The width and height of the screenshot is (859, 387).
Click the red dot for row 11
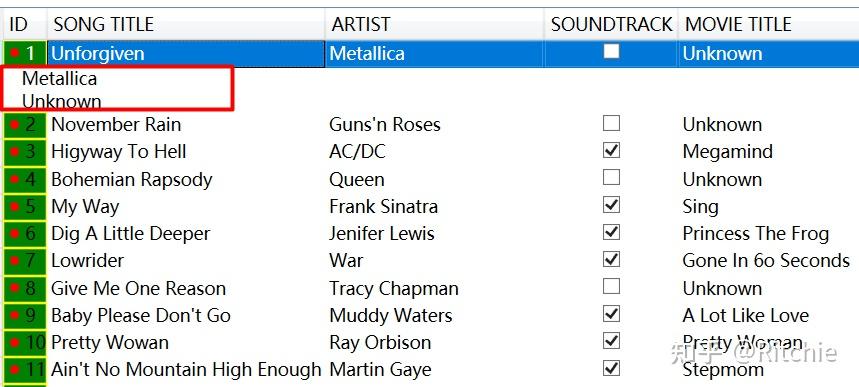(15, 369)
